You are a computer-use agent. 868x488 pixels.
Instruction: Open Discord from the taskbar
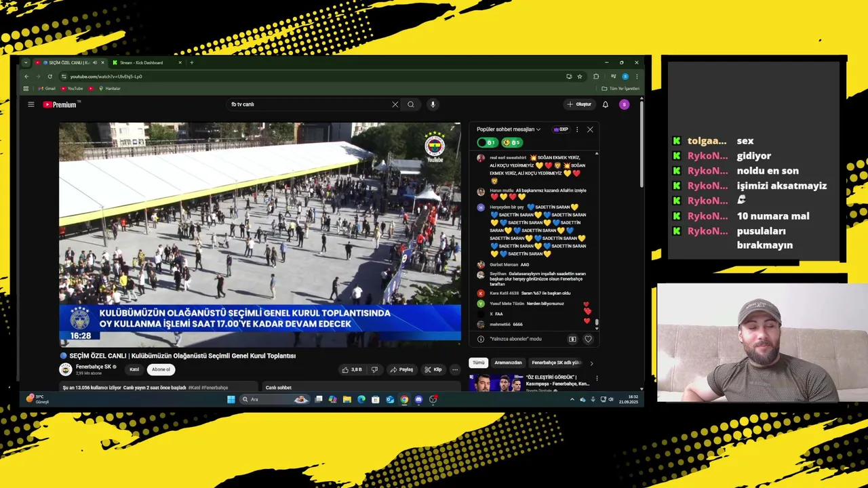pyautogui.click(x=418, y=399)
